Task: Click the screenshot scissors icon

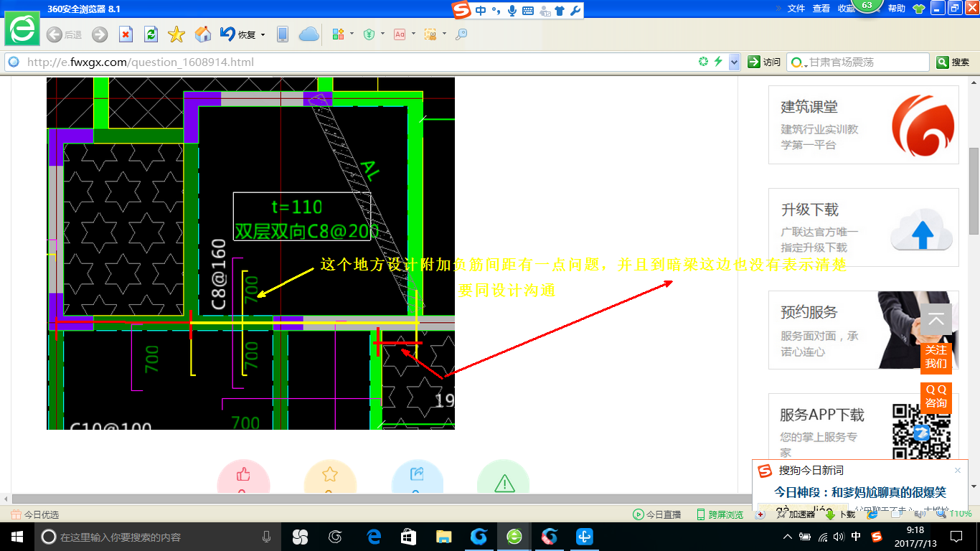Action: point(430,34)
